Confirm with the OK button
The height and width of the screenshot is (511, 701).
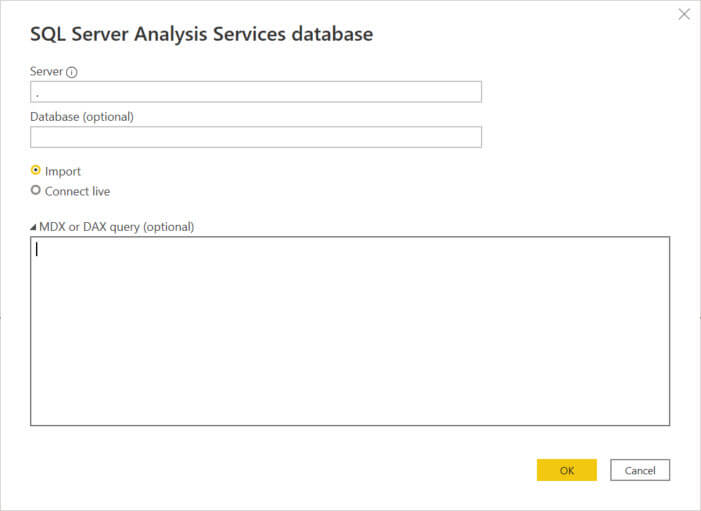click(566, 470)
